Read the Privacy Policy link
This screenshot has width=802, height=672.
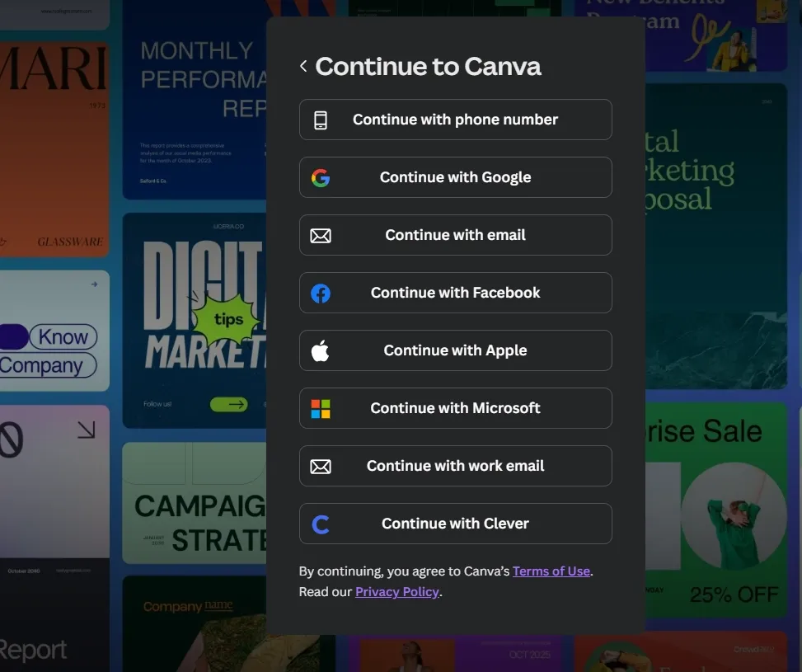pyautogui.click(x=396, y=592)
